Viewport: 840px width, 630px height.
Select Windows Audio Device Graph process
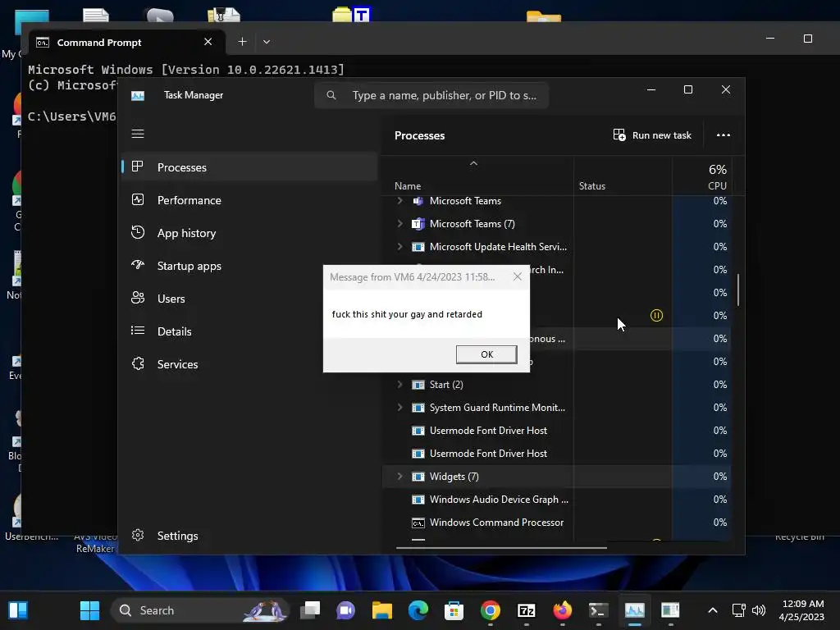(557, 500)
